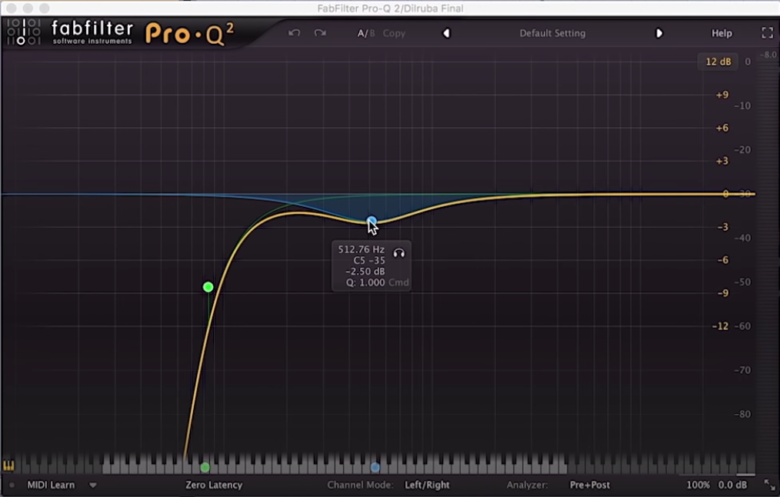Edit the Q: 1.000 value
The image size is (780, 497).
[x=366, y=283]
